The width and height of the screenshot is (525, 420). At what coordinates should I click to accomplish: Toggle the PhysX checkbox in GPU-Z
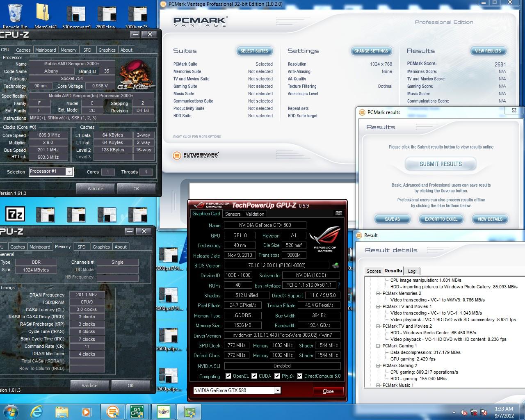277,376
